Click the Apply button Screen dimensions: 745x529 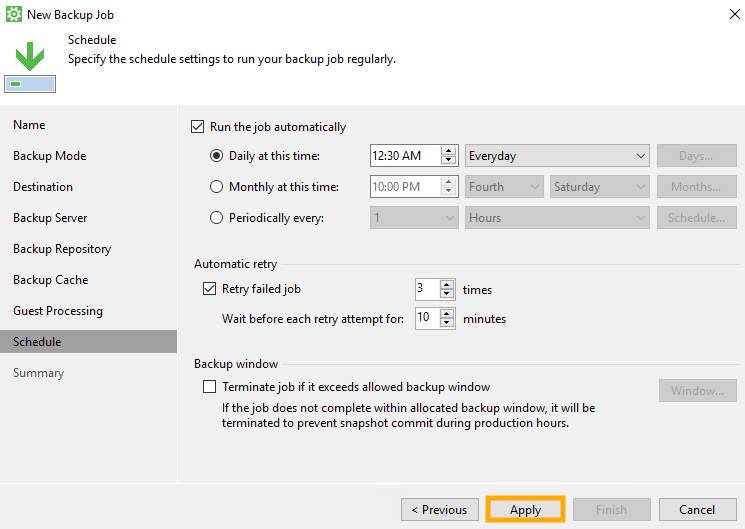[525, 510]
